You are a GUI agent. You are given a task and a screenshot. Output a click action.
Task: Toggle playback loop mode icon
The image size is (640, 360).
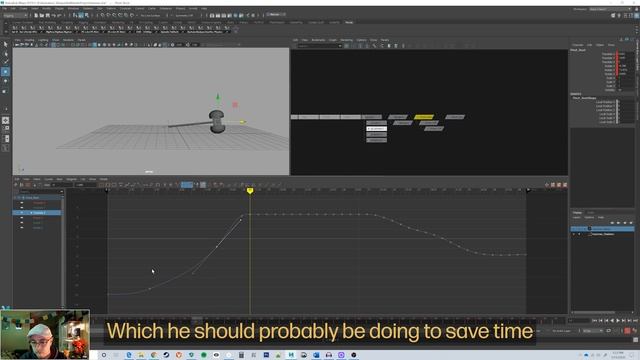pyautogui.click(x=609, y=331)
